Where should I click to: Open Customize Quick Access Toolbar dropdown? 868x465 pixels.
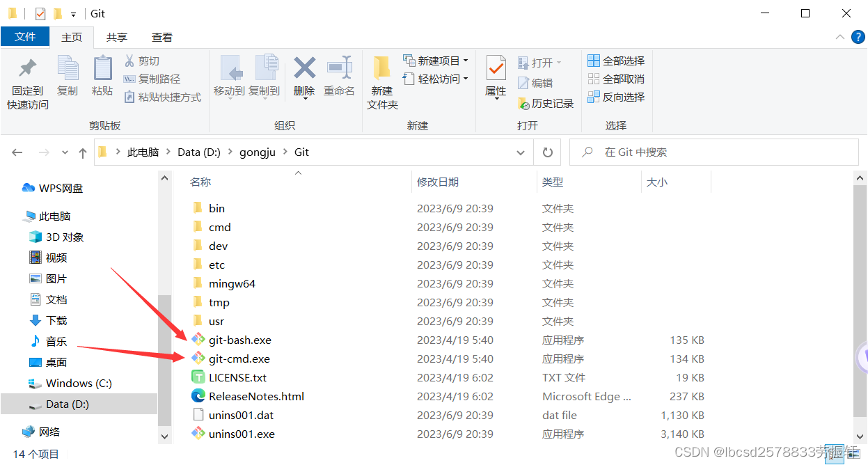point(73,14)
